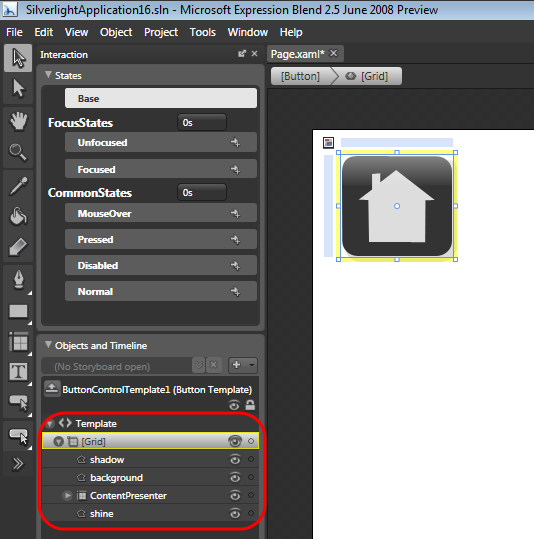Select the Selection arrow tool
Screen dimensions: 534x539
tap(18, 58)
